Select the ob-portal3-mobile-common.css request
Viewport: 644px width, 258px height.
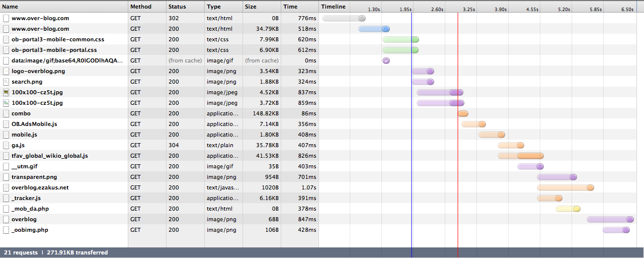[58, 39]
